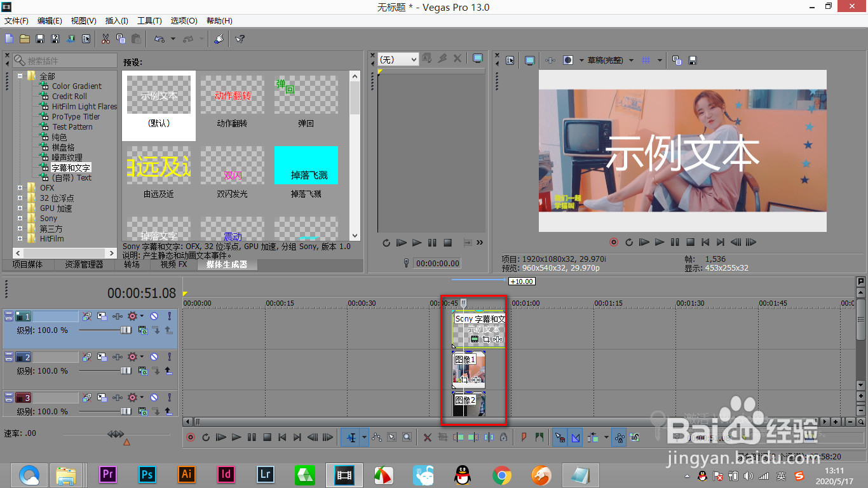Viewport: 868px width, 488px height.
Task: Click the Project Video Properties icon in preview
Action: (x=510, y=60)
